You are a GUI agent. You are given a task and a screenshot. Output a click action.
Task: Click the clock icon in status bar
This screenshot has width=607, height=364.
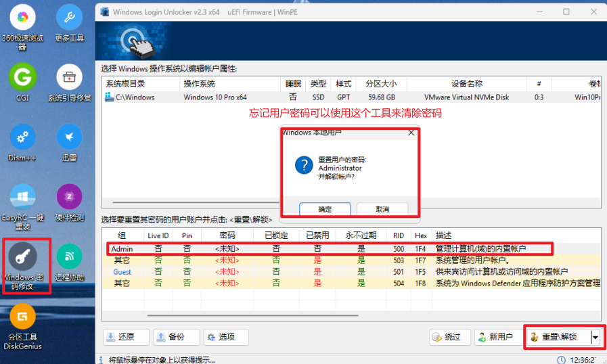[561, 360]
